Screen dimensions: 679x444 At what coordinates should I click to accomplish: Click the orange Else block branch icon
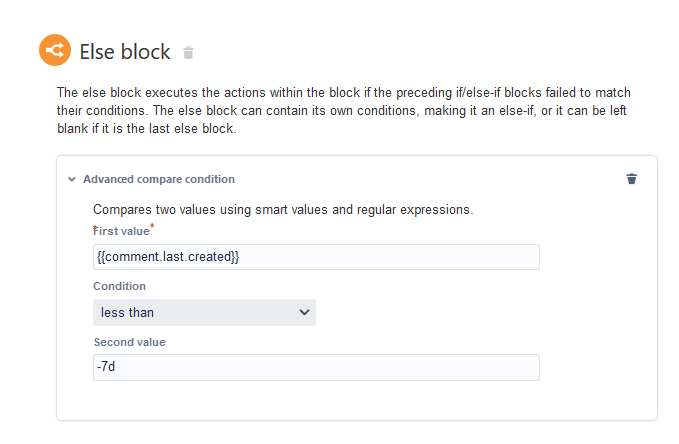point(55,50)
